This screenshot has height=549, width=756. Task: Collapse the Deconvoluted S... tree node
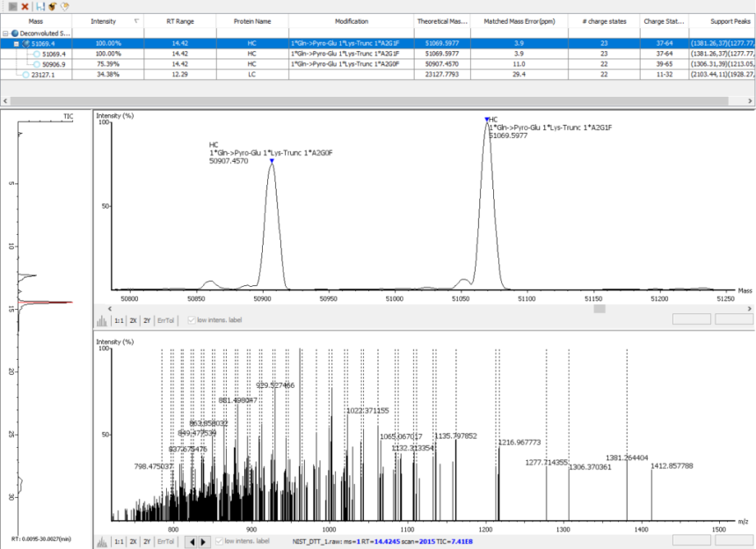[x=5, y=33]
